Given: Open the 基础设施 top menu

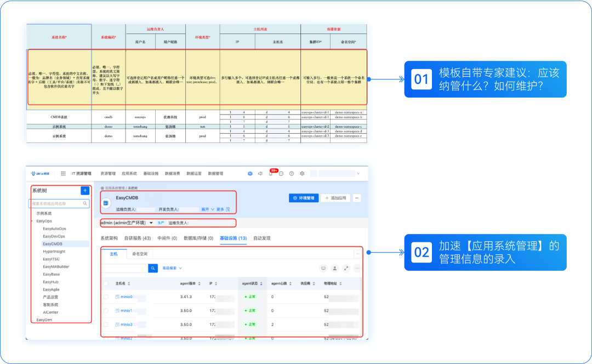Looking at the screenshot, I should 151,174.
